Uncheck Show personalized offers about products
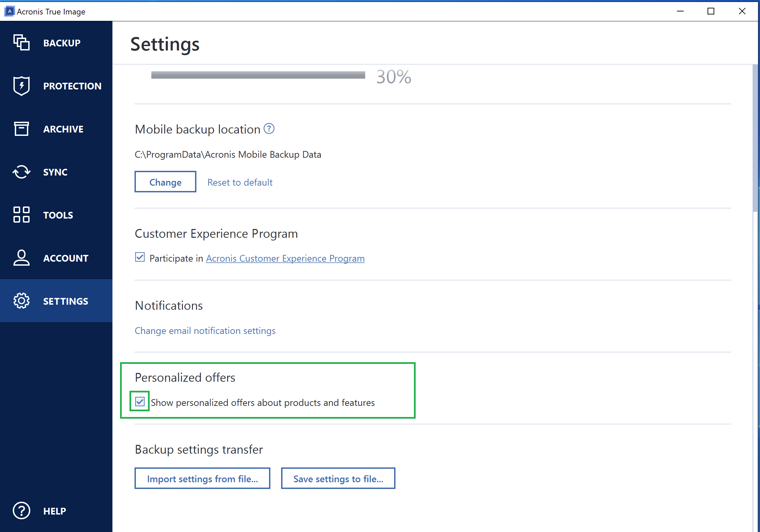The height and width of the screenshot is (532, 760). pyautogui.click(x=139, y=402)
